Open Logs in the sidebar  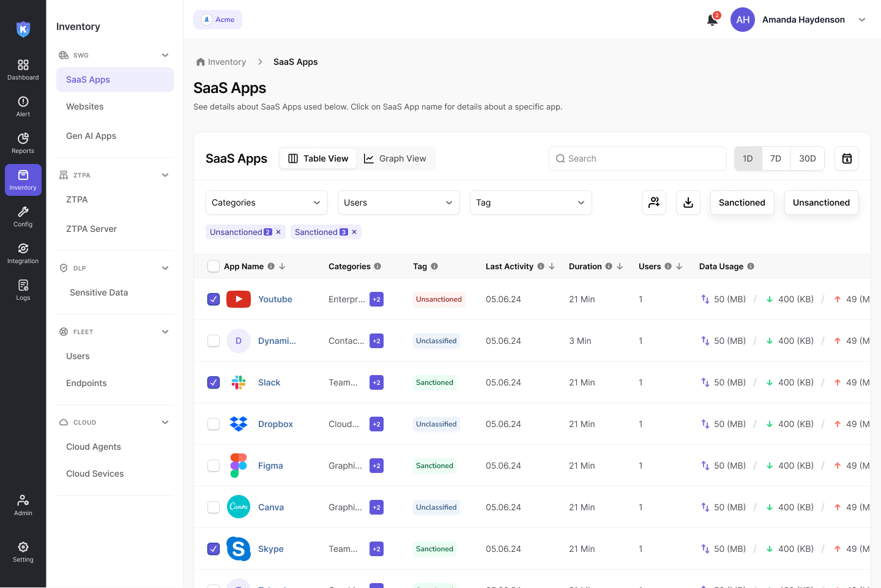(x=23, y=289)
